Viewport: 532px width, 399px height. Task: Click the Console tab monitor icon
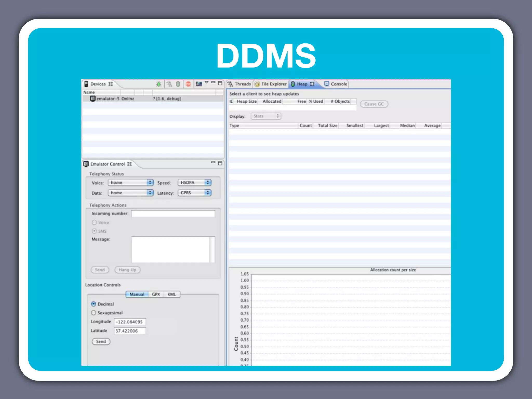327,84
